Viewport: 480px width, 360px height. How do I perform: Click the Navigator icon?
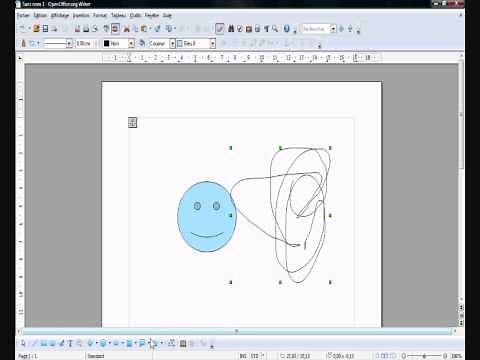tap(240, 29)
